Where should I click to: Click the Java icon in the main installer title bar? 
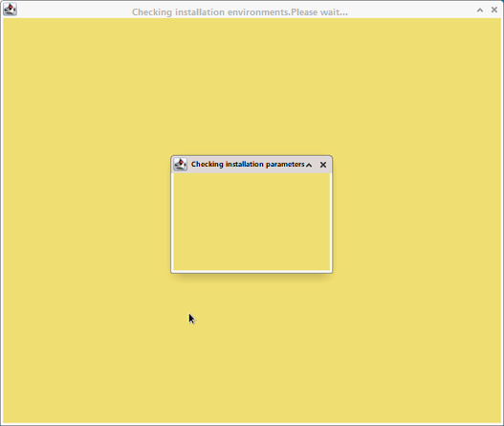pos(10,10)
